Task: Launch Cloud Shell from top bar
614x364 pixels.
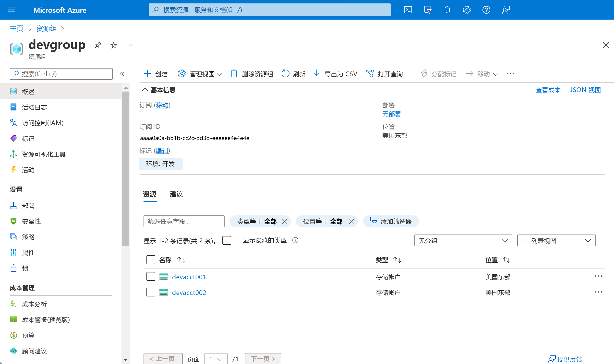Action: coord(408,10)
